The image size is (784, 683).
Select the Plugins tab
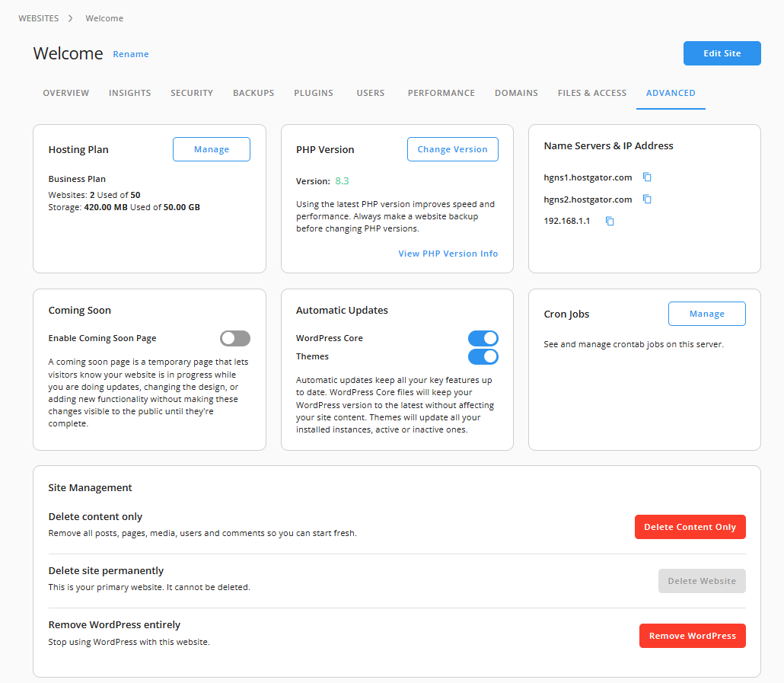tap(314, 93)
